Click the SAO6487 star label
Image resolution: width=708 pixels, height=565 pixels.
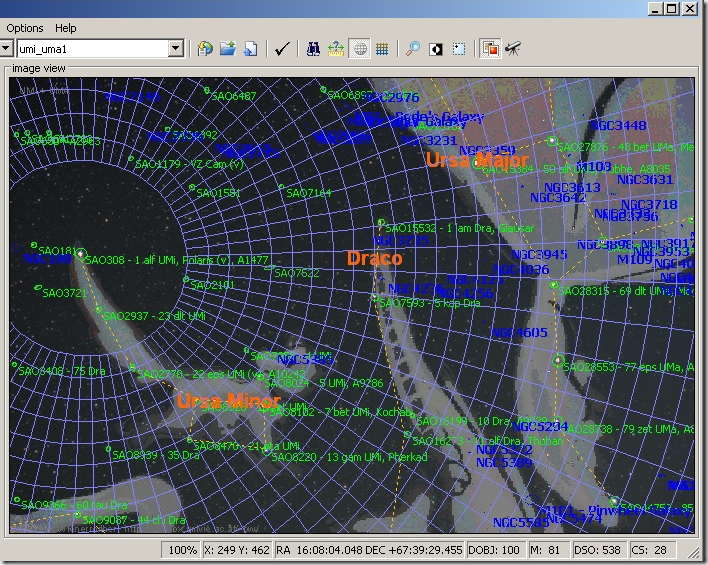click(x=233, y=96)
